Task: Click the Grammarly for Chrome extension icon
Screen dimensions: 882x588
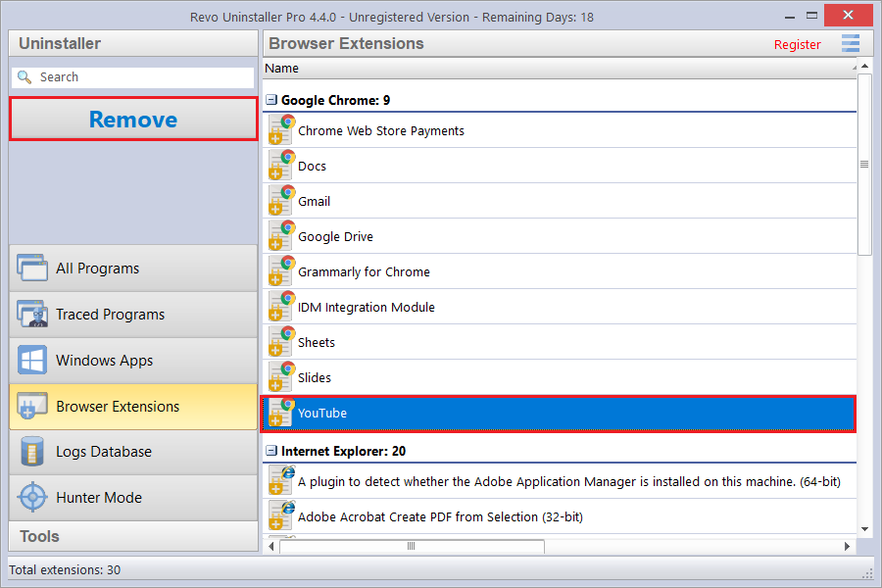Action: [281, 271]
